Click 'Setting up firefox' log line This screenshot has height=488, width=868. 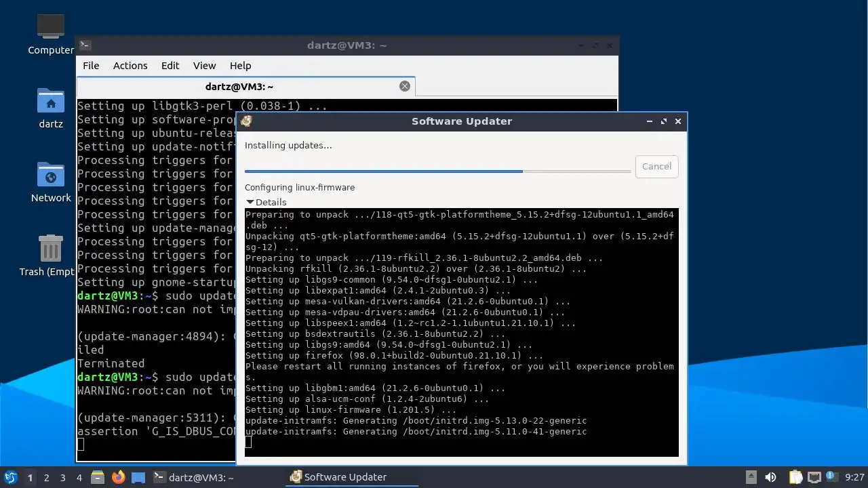[x=394, y=356]
